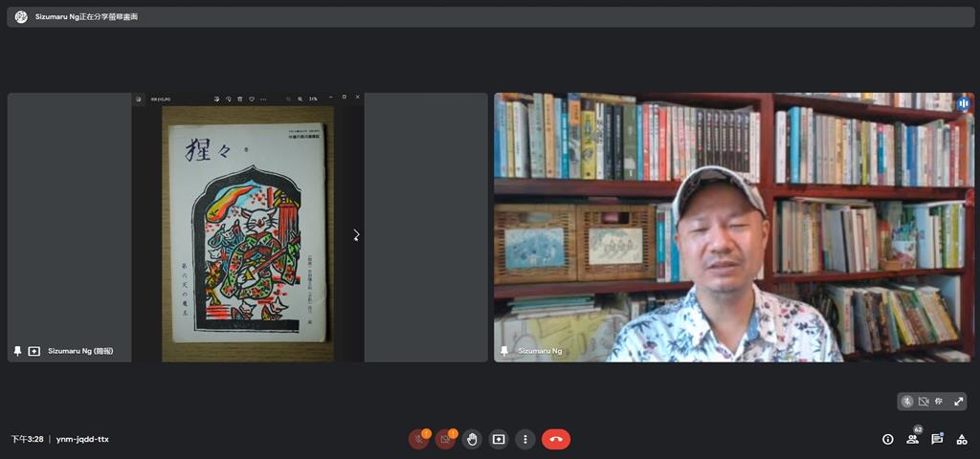980x459 pixels.
Task: Raise hand in the meeting
Action: [472, 439]
